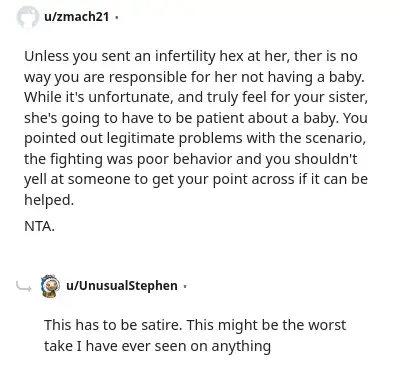The image size is (400, 381).
Task: Open UnusualStephen's snoo avatar
Action: tap(50, 286)
